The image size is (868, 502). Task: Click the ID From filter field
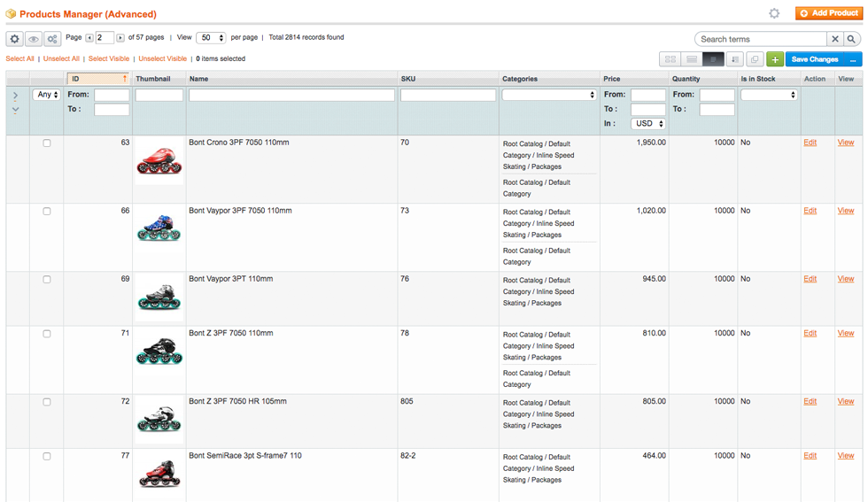coord(112,96)
